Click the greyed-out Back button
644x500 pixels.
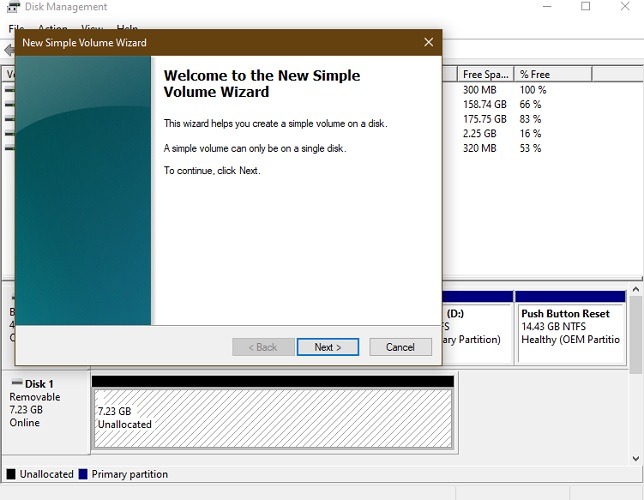tap(261, 347)
